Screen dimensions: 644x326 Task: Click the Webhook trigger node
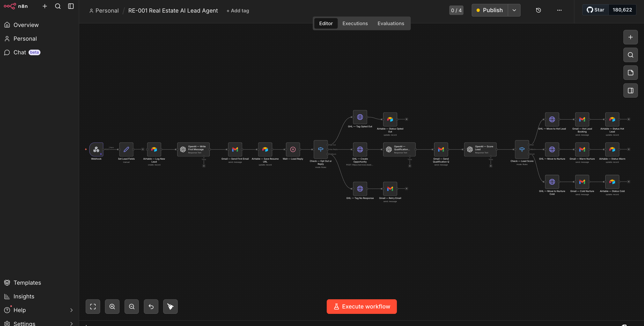click(96, 149)
